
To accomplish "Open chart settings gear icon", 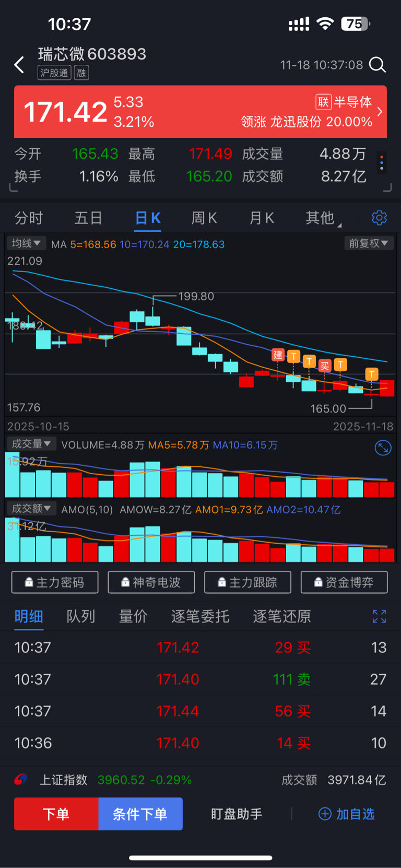I will tap(379, 218).
